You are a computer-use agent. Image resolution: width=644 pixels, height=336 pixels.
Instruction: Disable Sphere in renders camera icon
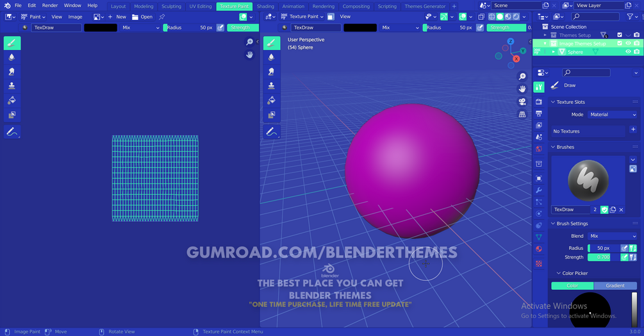click(x=636, y=52)
